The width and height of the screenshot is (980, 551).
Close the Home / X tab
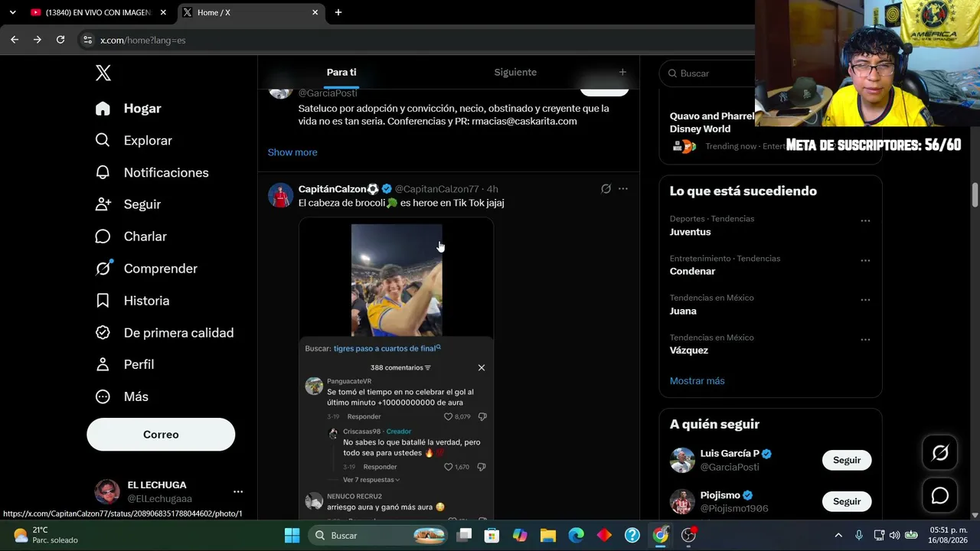[315, 12]
